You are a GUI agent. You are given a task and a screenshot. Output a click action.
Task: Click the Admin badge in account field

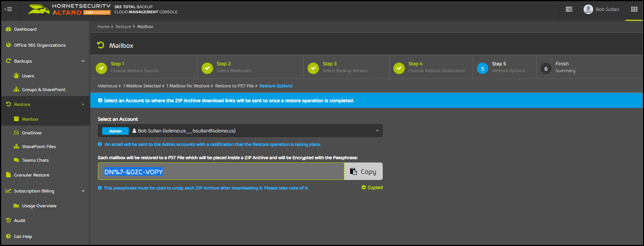(x=115, y=131)
